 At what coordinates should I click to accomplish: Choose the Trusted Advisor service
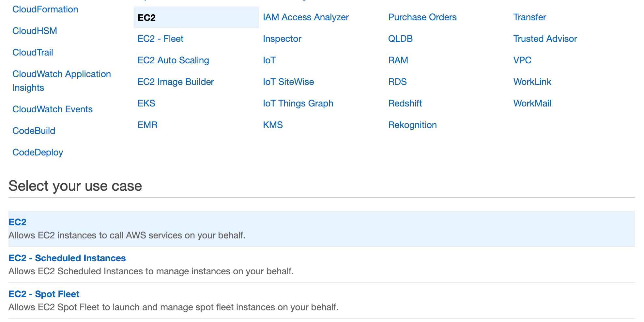pos(545,39)
